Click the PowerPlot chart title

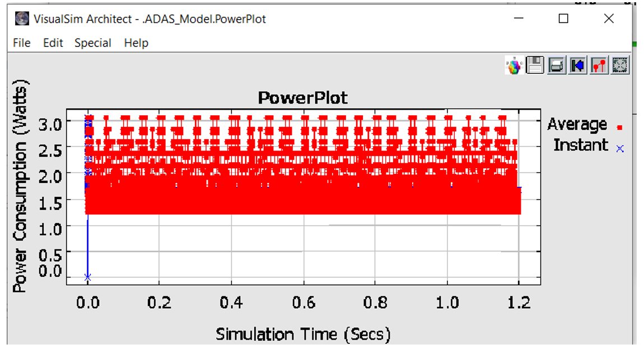coord(303,98)
